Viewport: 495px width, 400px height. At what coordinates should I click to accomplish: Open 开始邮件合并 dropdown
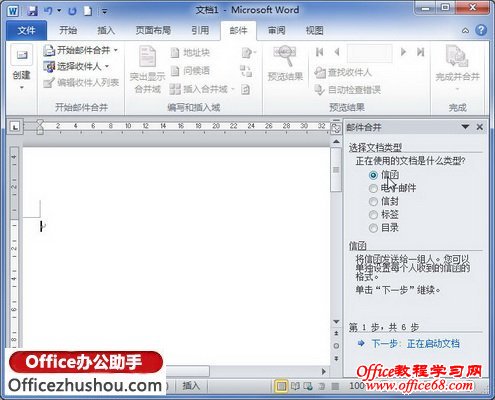(80, 50)
